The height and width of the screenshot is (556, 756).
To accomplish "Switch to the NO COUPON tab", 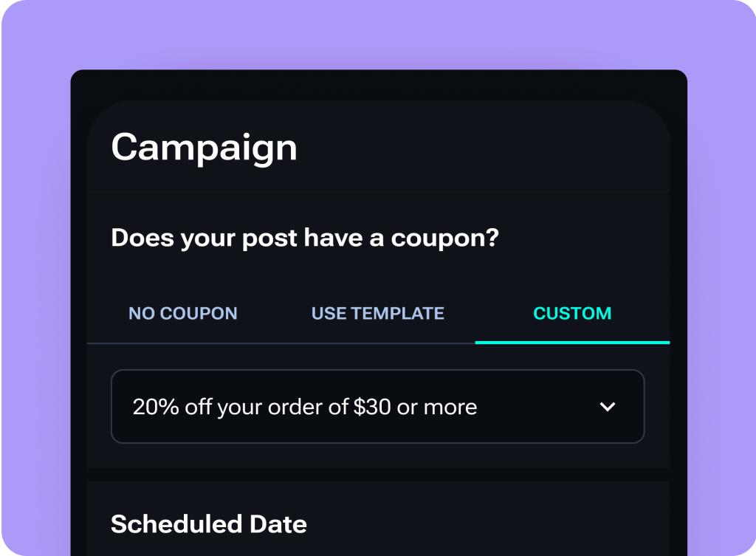I will [x=182, y=313].
